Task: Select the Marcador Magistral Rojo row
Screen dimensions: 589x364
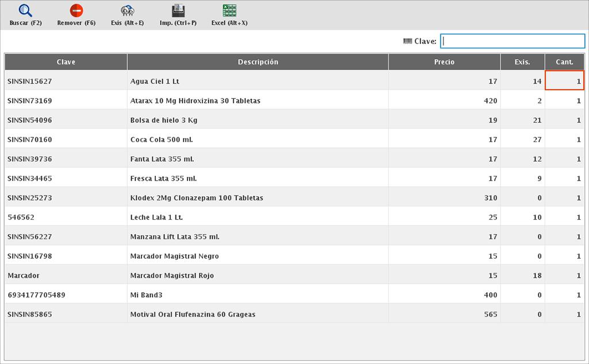Action: [x=172, y=275]
